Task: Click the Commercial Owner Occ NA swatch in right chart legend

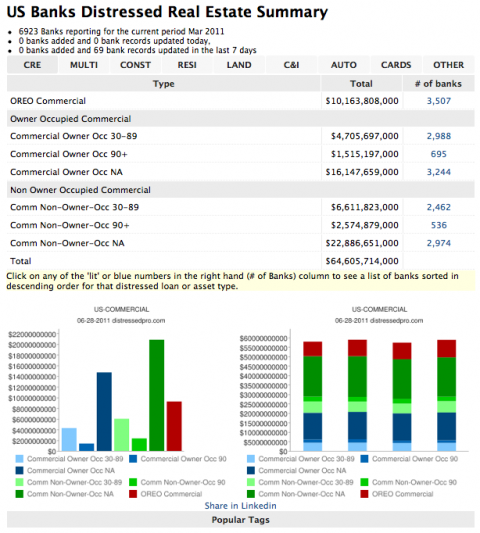Action: point(251,470)
